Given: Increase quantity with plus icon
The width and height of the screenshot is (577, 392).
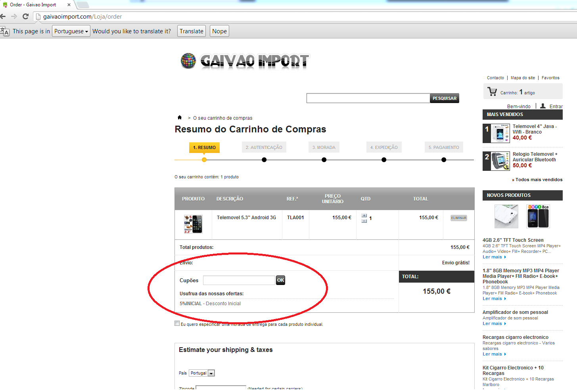Looking at the screenshot, I should pos(364,216).
